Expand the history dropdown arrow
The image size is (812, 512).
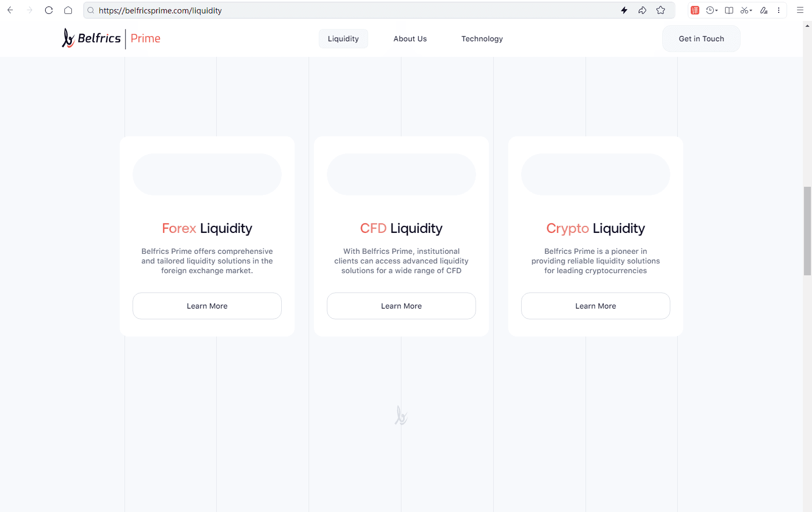(x=716, y=11)
